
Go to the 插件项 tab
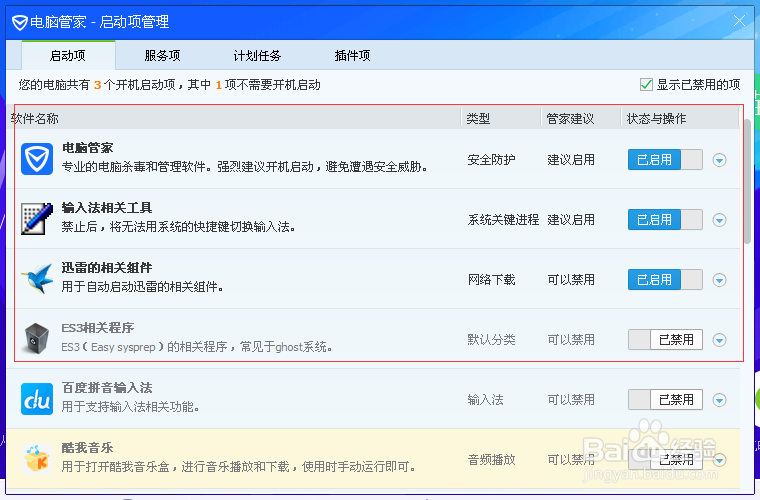pyautogui.click(x=352, y=56)
